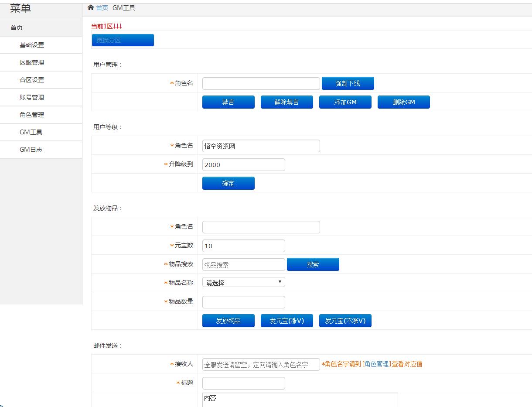Viewport: 532px width, 407px height.
Task: Open GM日志 in the sidebar
Action: 31,150
